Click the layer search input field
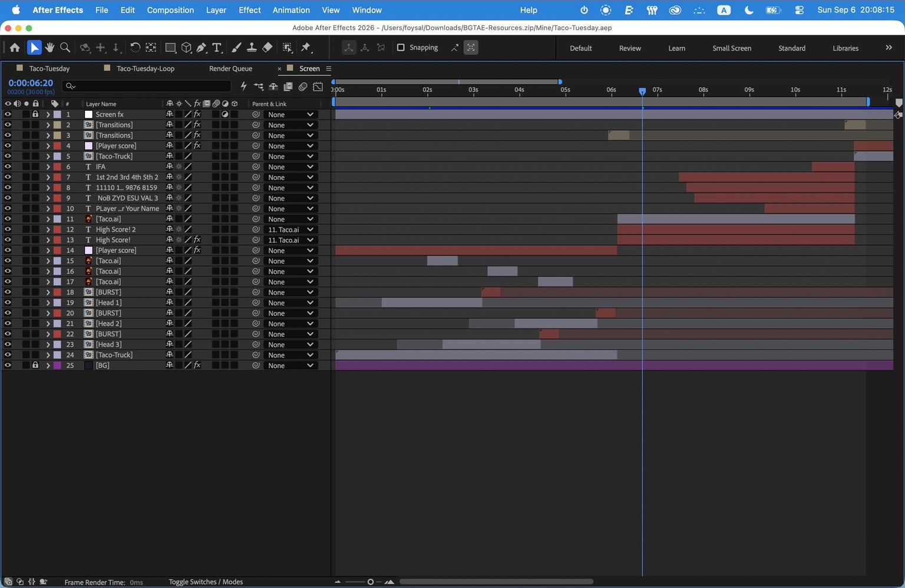The height and width of the screenshot is (588, 905). point(147,86)
